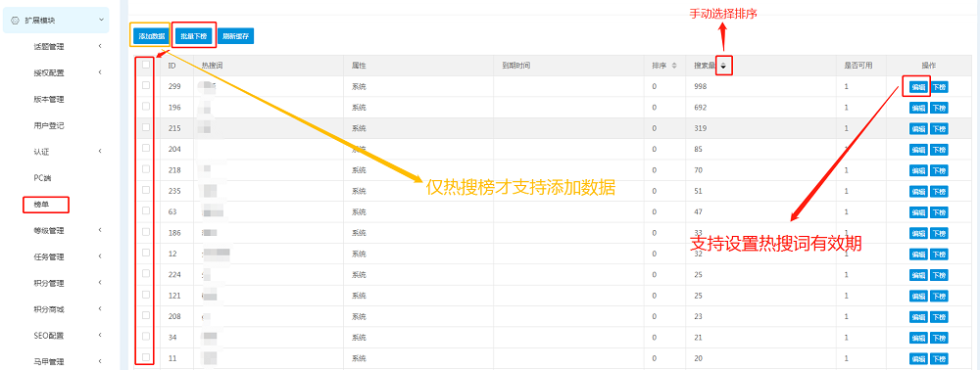Viewport: 980px width, 370px height.
Task: Tick the checkbox for row ID 218
Action: 146,169
